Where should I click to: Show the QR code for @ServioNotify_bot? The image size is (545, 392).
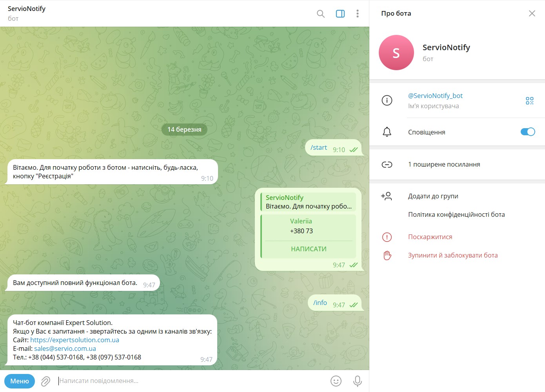coord(530,101)
